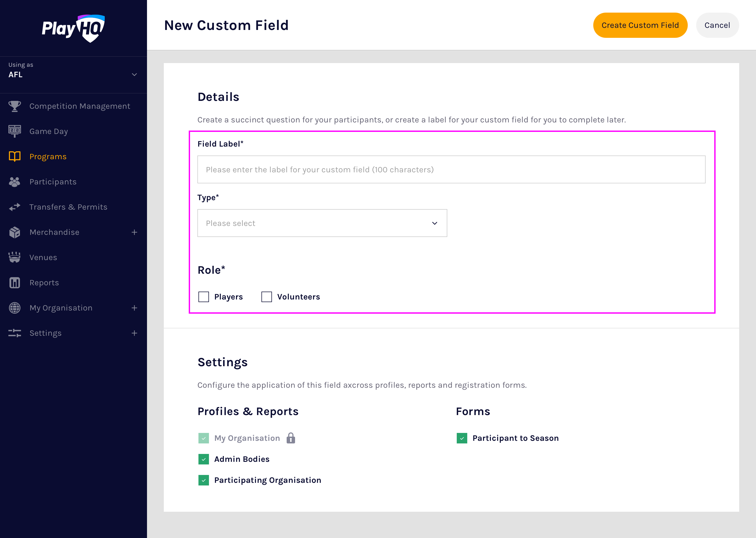Click the Transfers & Permits arrows icon
The height and width of the screenshot is (538, 756).
[x=14, y=207]
